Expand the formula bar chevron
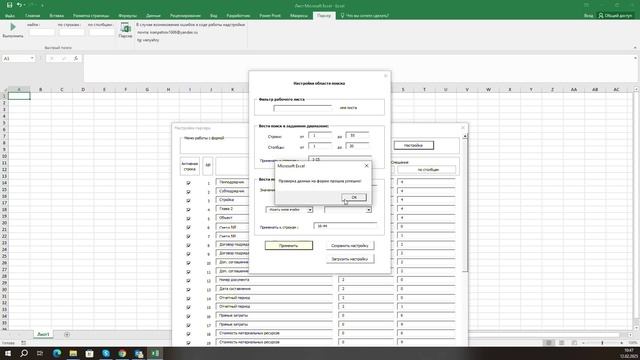Screen dimensions: 640x360 [x=635, y=58]
